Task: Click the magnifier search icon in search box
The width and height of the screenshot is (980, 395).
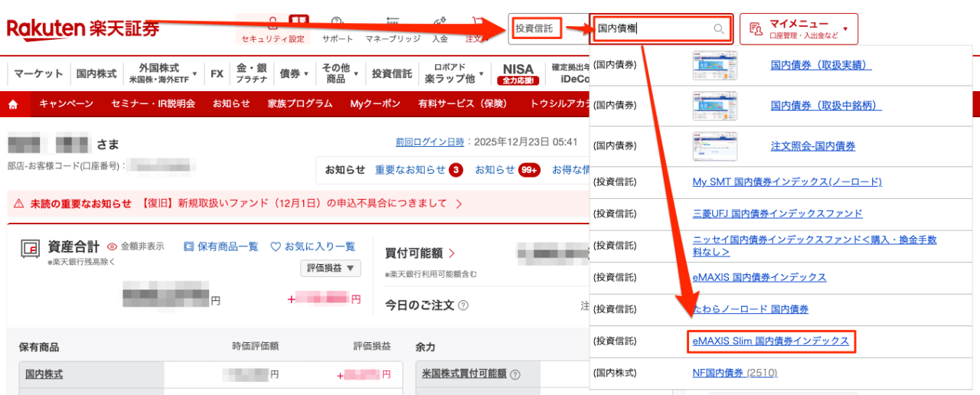Action: (719, 29)
